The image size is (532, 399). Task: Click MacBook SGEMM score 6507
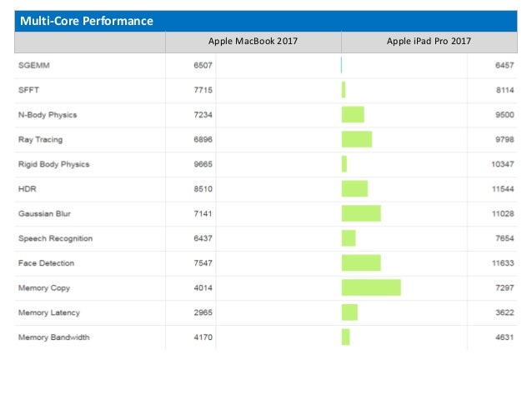[202, 65]
